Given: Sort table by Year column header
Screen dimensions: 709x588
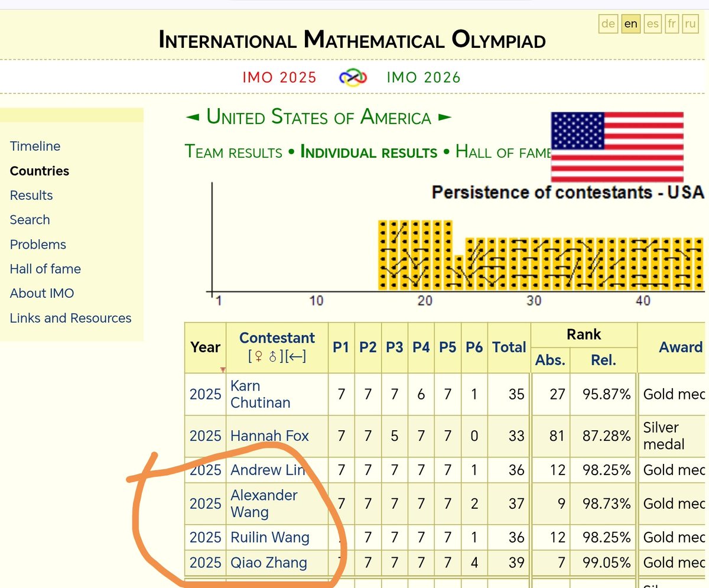Looking at the screenshot, I should [206, 347].
